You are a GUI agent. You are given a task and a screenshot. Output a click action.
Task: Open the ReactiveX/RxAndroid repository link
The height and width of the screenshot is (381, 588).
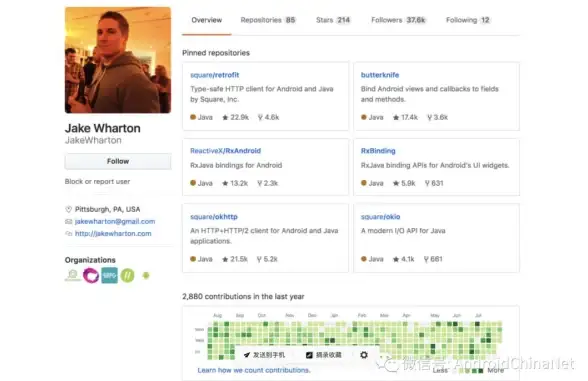click(x=225, y=151)
